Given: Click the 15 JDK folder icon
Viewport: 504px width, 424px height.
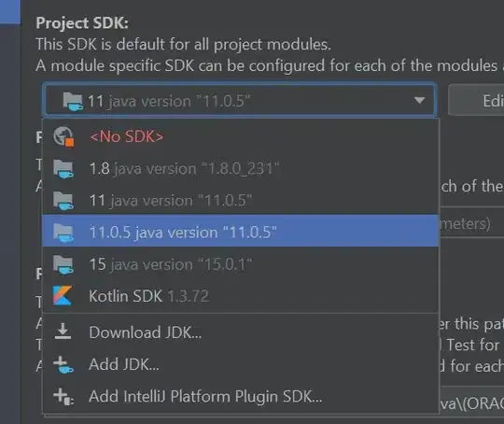Looking at the screenshot, I should [x=63, y=264].
